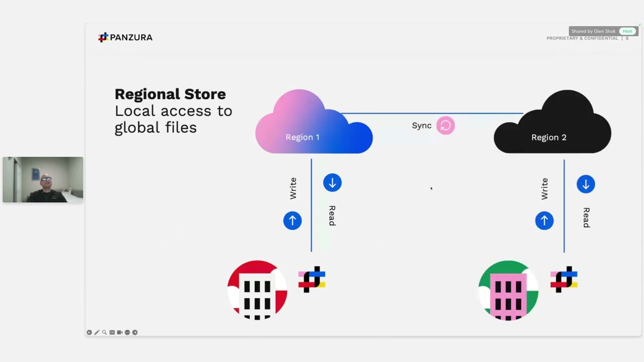Toggle CC subtitles in the slideshow toolbar
This screenshot has height=362, width=644.
click(x=112, y=332)
